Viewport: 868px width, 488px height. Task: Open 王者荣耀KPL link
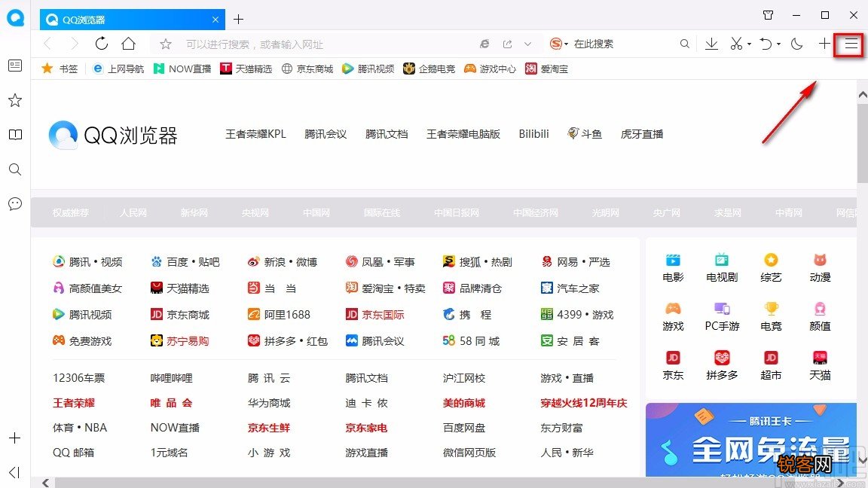[x=255, y=134]
